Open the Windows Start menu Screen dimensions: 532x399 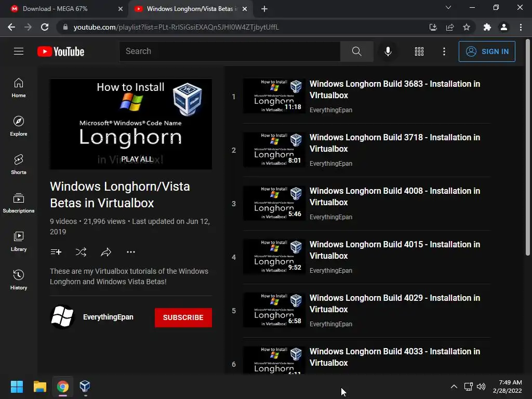pyautogui.click(x=17, y=387)
